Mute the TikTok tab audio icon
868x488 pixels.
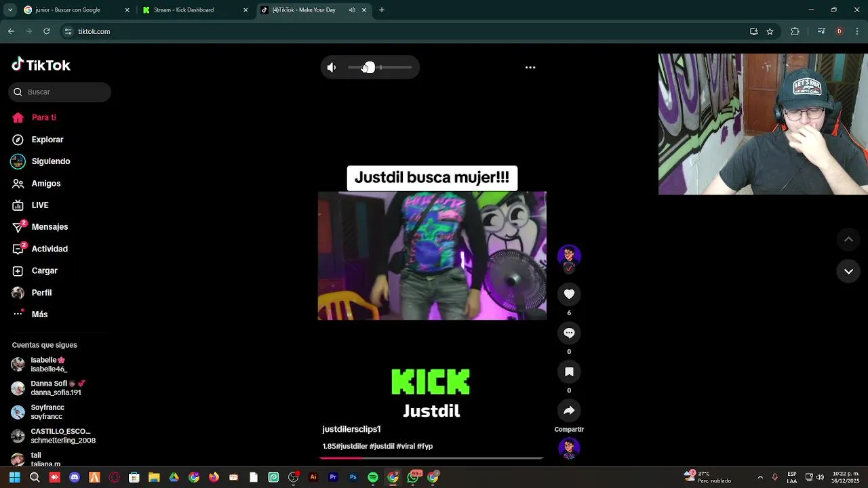351,10
